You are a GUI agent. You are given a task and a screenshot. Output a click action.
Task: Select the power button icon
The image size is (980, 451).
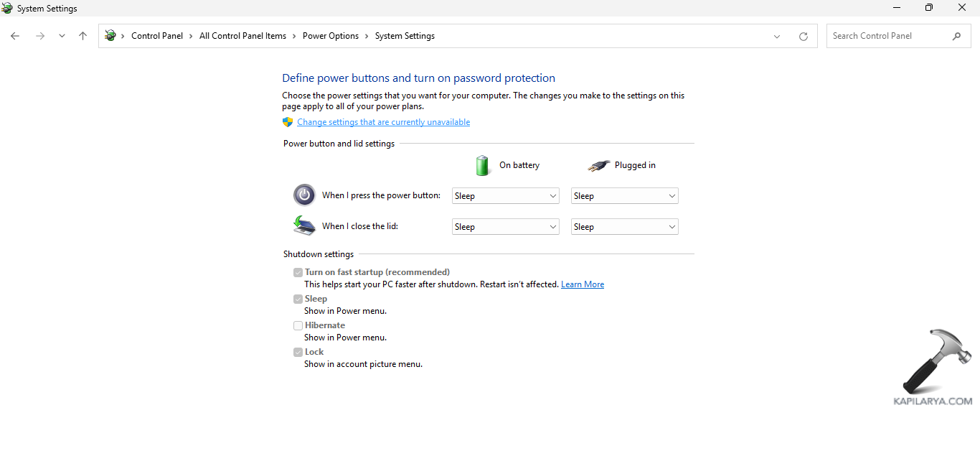304,195
